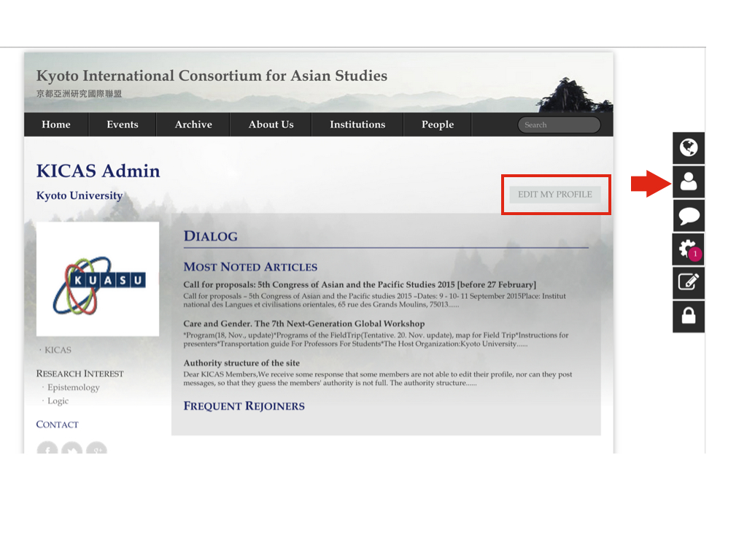Screen dimensions: 747x560
Task: Click the globe icon in the side toolbar
Action: [x=689, y=148]
